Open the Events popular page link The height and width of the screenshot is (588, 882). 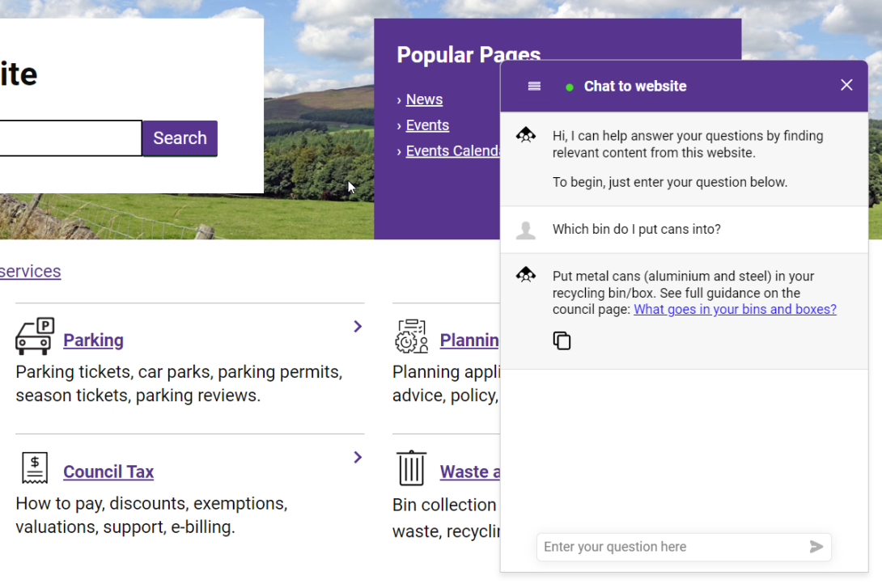(427, 125)
